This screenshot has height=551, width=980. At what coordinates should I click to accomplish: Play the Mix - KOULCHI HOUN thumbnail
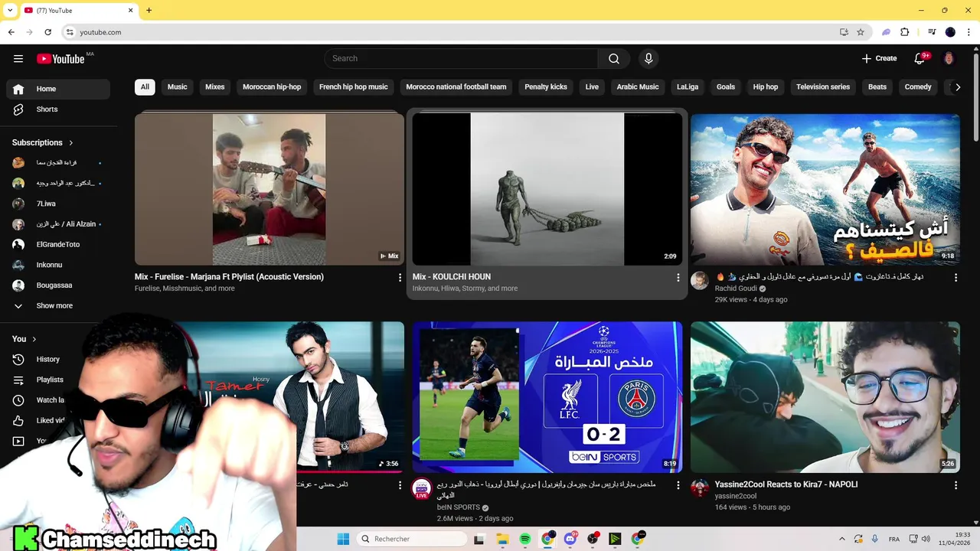(x=547, y=189)
